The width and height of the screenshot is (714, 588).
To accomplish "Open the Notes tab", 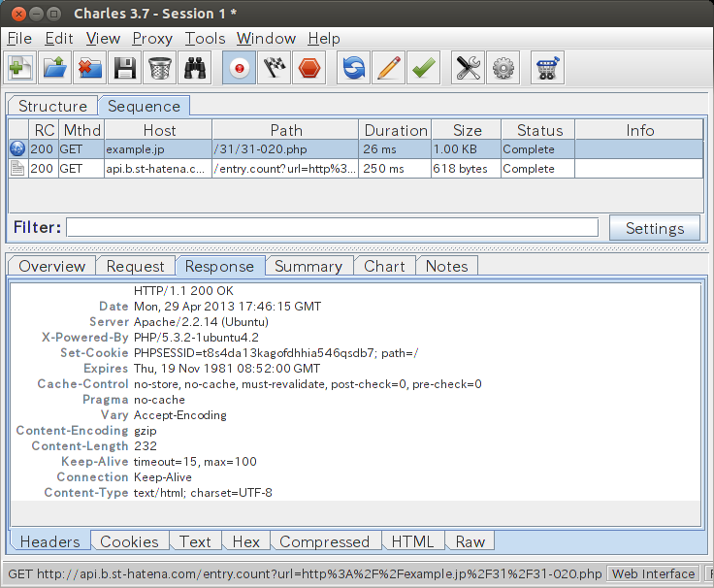I will click(446, 266).
